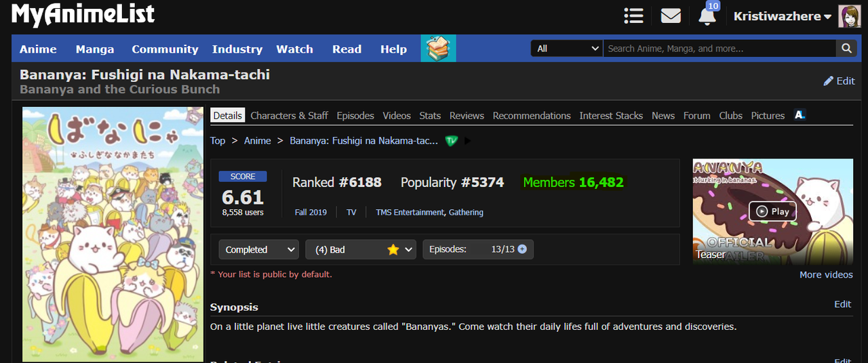Click the Anime breadcrumb link
This screenshot has height=363, width=868.
tap(258, 141)
